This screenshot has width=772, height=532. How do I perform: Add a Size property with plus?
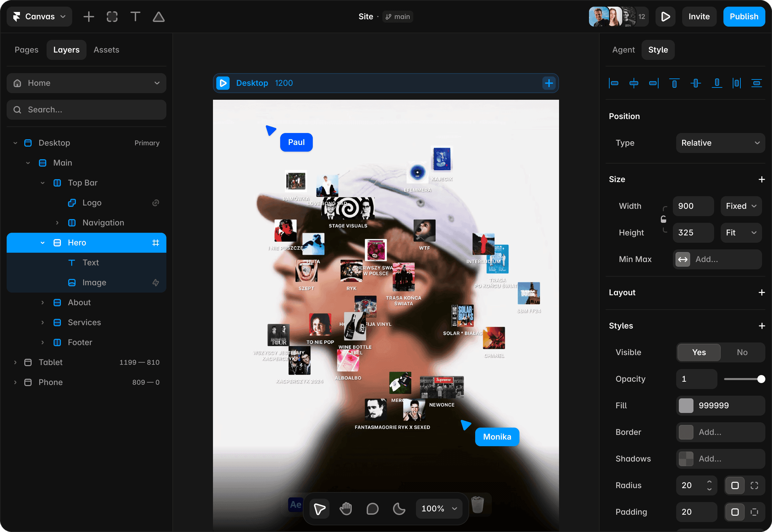pos(761,179)
